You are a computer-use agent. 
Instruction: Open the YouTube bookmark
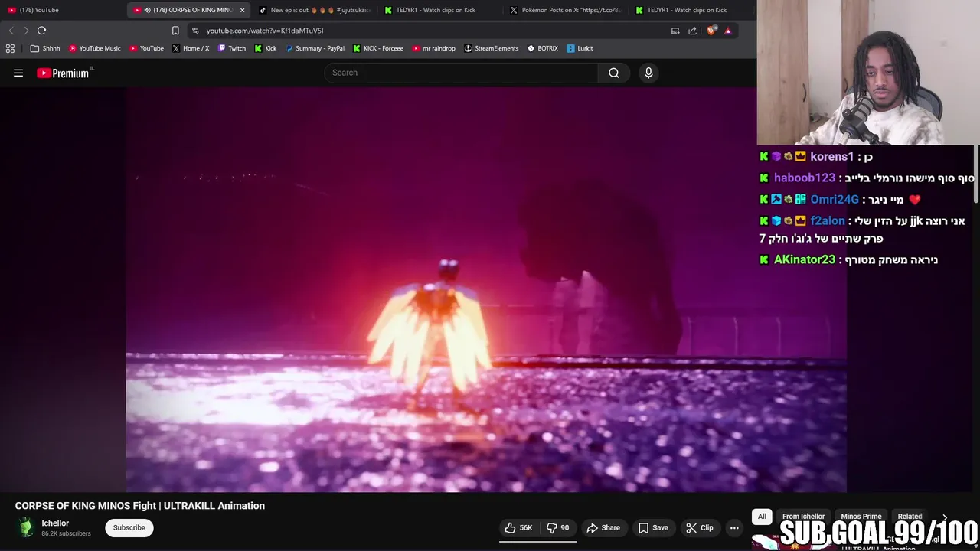[x=146, y=48]
